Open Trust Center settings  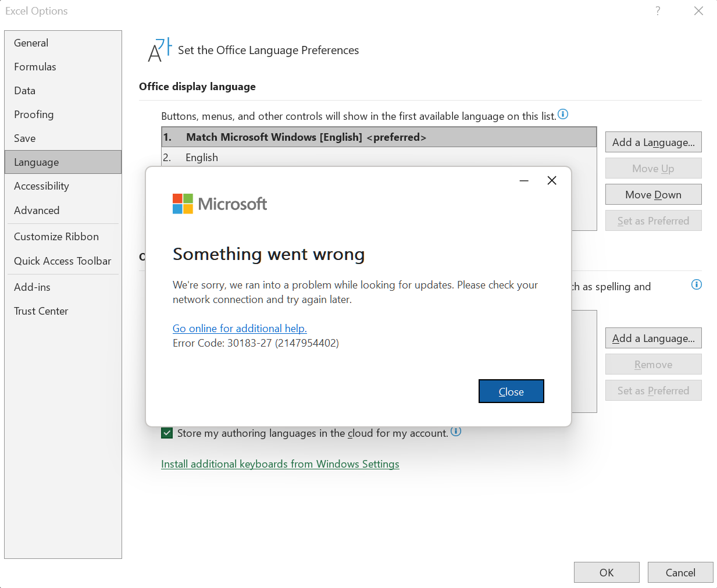click(63, 311)
